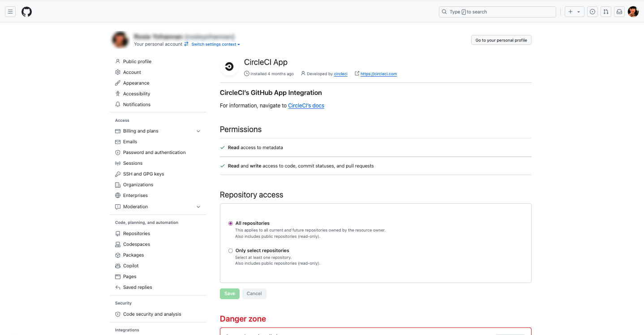Image resolution: width=644 pixels, height=335 pixels.
Task: Click Go to your personal profile button
Action: [x=501, y=40]
